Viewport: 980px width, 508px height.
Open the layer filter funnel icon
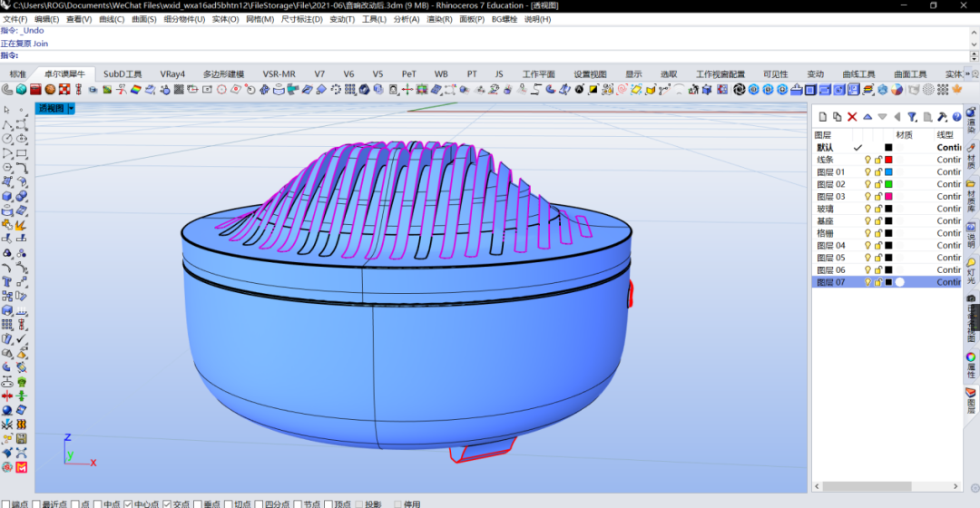(x=912, y=117)
